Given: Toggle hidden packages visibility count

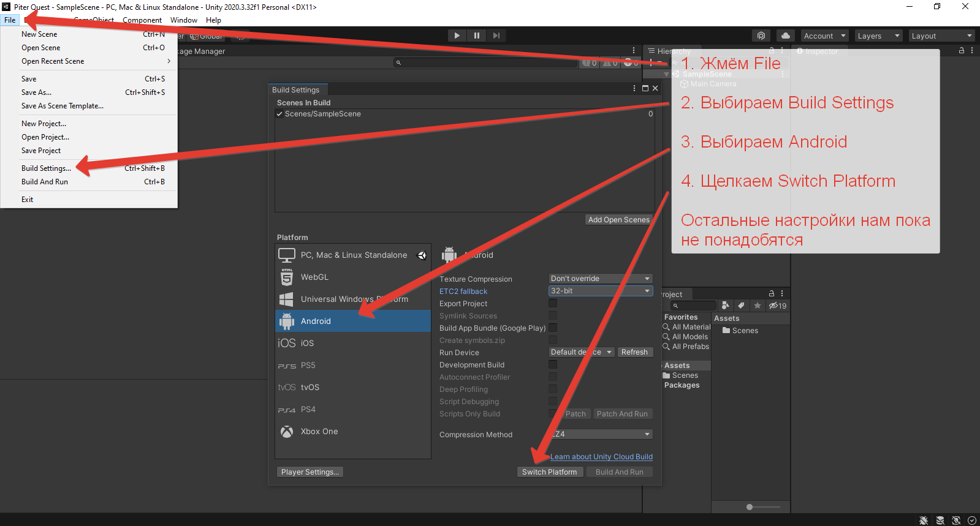Looking at the screenshot, I should coord(778,306).
